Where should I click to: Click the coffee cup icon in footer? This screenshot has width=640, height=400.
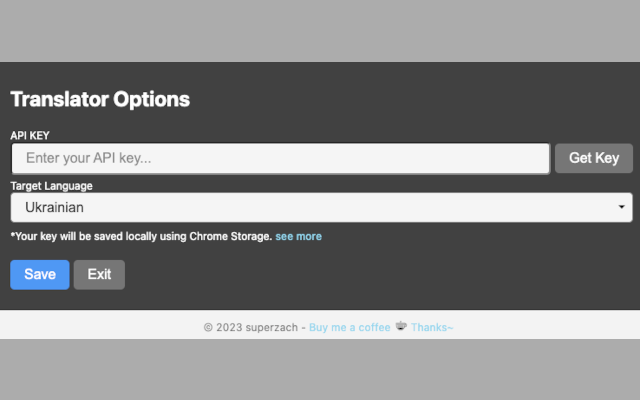click(x=401, y=326)
